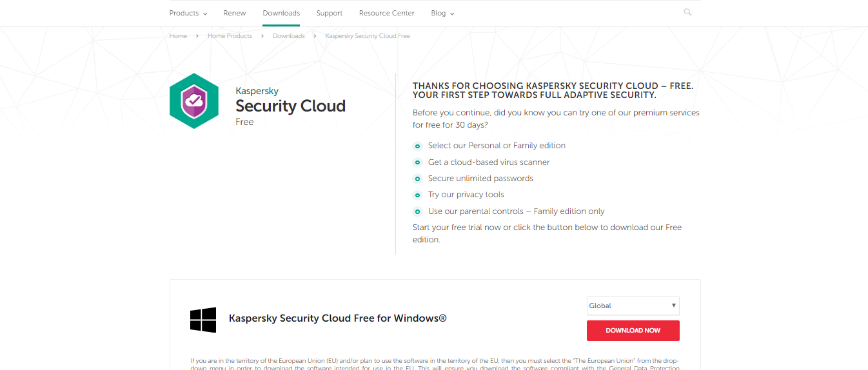This screenshot has height=370, width=868.
Task: Click 'Secure unlimited passwords' list item
Action: point(480,179)
